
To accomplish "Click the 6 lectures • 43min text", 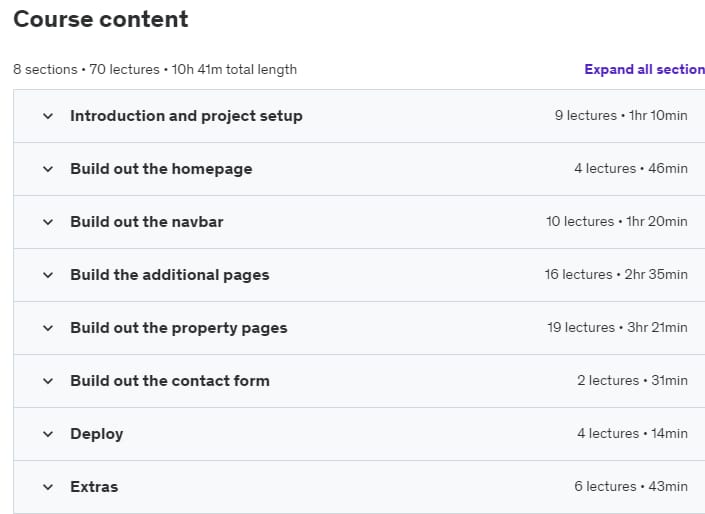I will (631, 487).
